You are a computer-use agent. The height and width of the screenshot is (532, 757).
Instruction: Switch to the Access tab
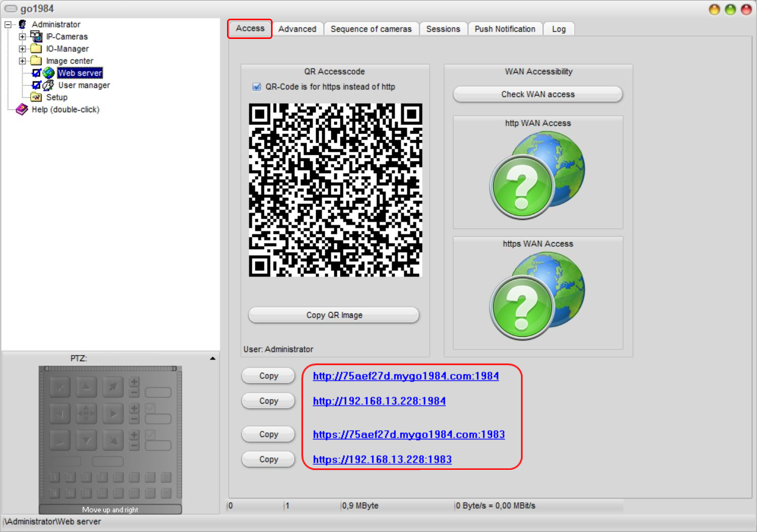pos(250,28)
